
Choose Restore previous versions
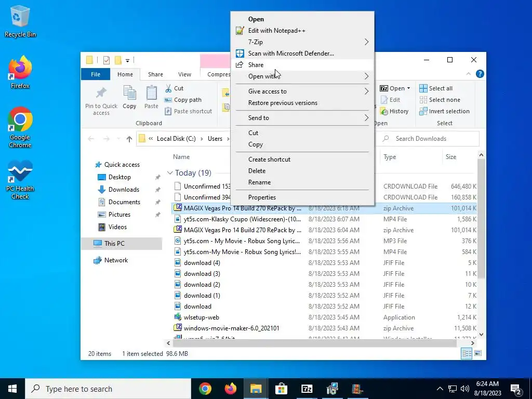tap(302, 103)
